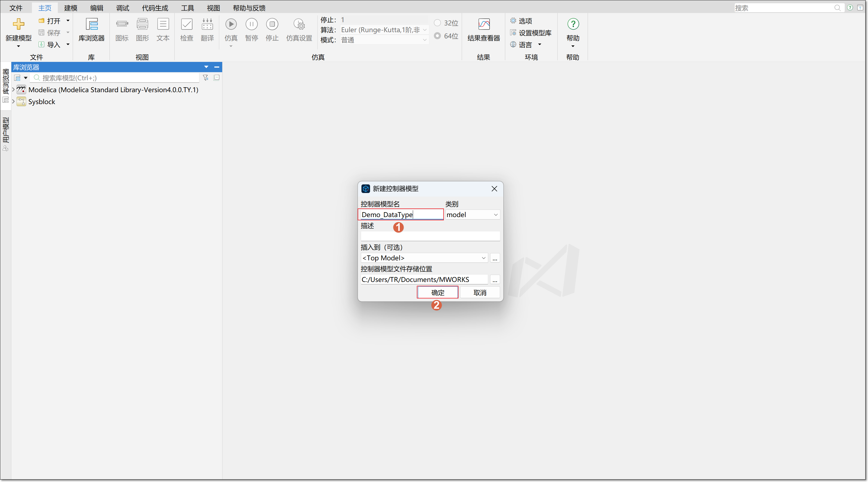Click the 取消 button in dialog
Image resolution: width=868 pixels, height=482 pixels.
point(480,292)
